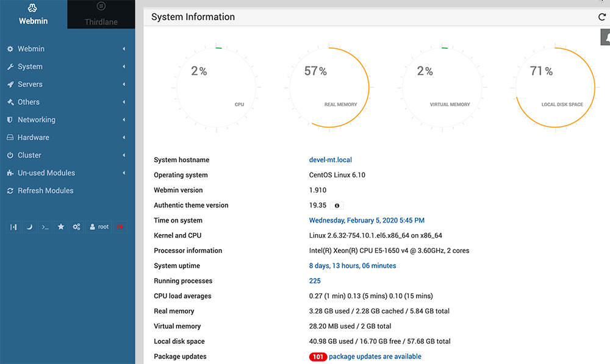Image resolution: width=610 pixels, height=364 pixels.
Task: Click the wrench icon beside System
Action: [x=10, y=67]
